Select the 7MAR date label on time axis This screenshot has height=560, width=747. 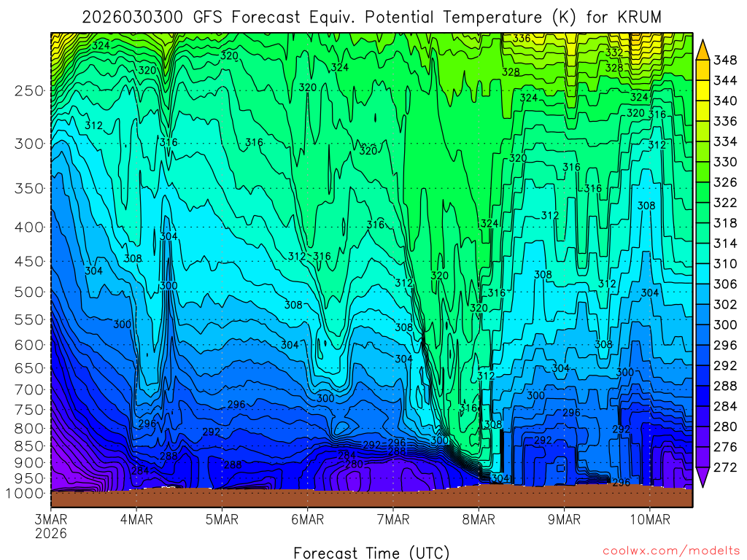pyautogui.click(x=393, y=519)
